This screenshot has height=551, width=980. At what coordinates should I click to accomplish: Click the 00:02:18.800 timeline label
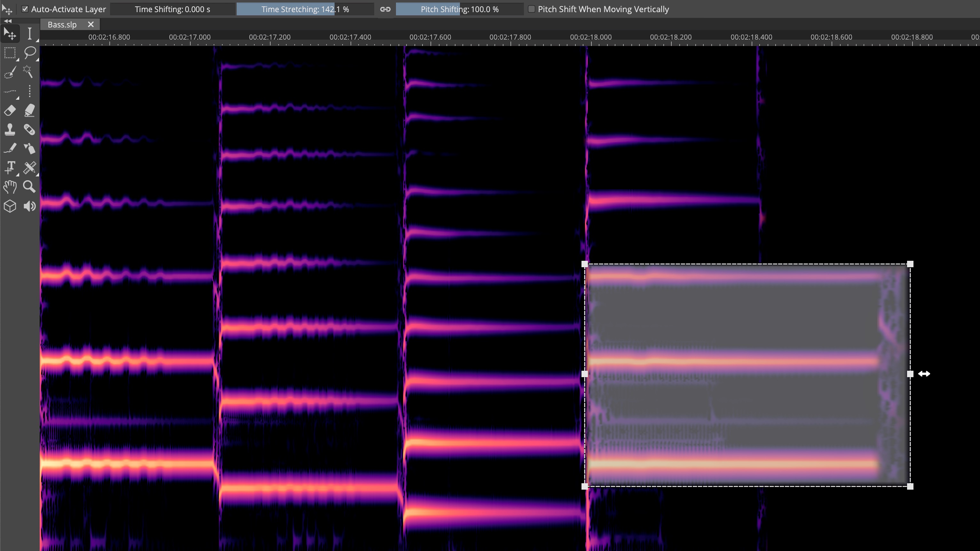tap(912, 37)
